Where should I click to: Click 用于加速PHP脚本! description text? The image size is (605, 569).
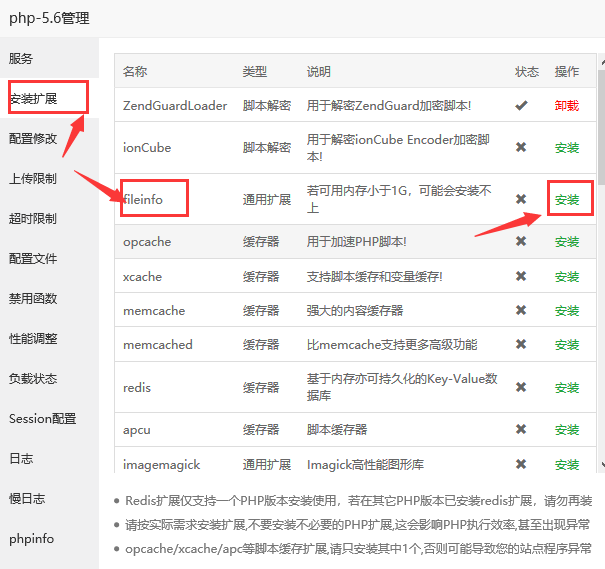click(x=357, y=242)
